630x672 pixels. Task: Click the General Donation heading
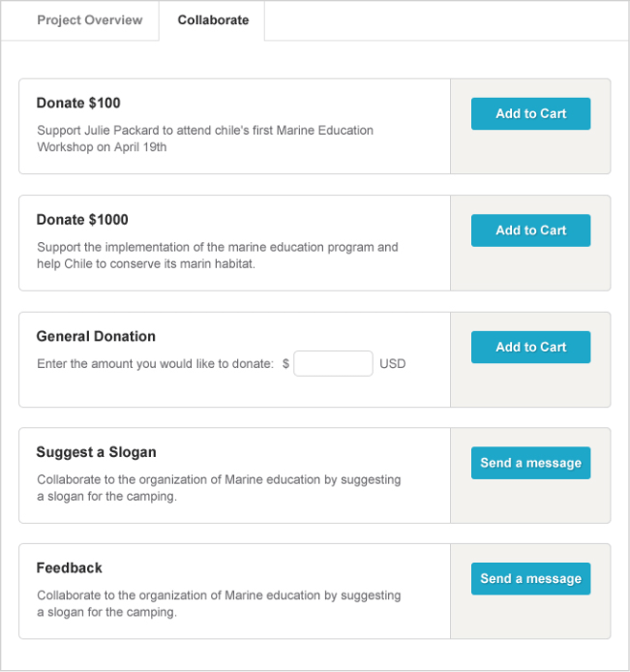pyautogui.click(x=96, y=336)
